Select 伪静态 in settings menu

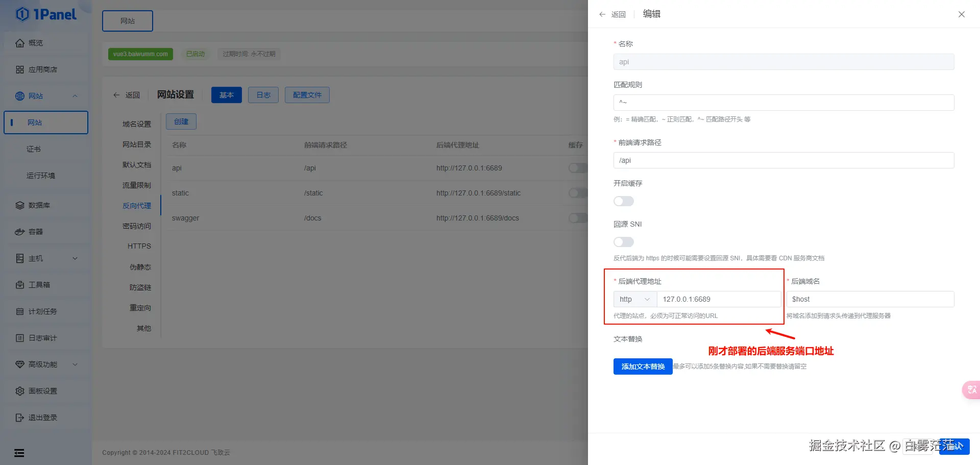click(x=140, y=267)
